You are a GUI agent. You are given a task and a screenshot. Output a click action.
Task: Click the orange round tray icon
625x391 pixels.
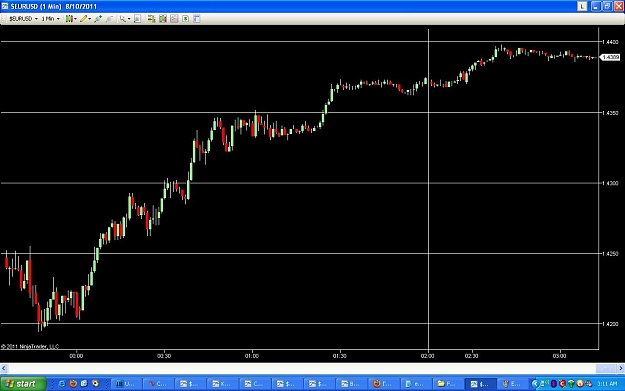click(x=580, y=384)
